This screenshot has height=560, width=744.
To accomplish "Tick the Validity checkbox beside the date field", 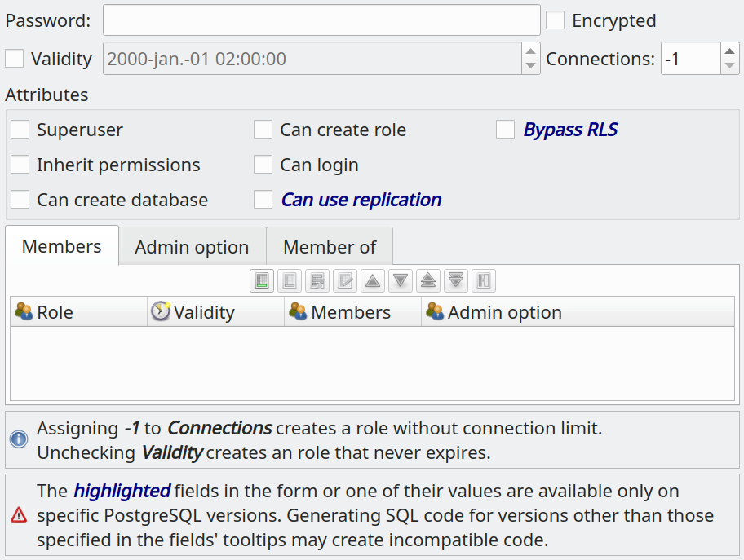I will (x=14, y=59).
